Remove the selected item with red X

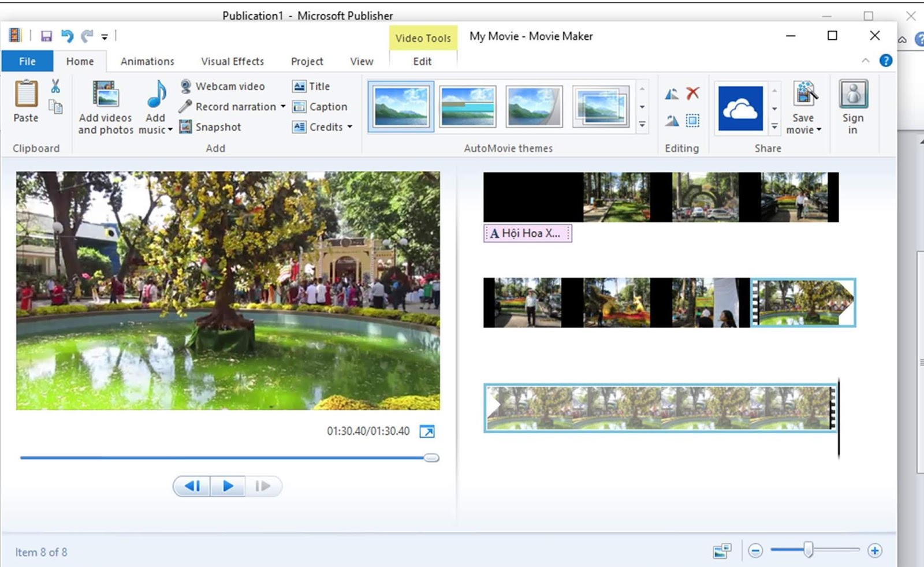[693, 93]
